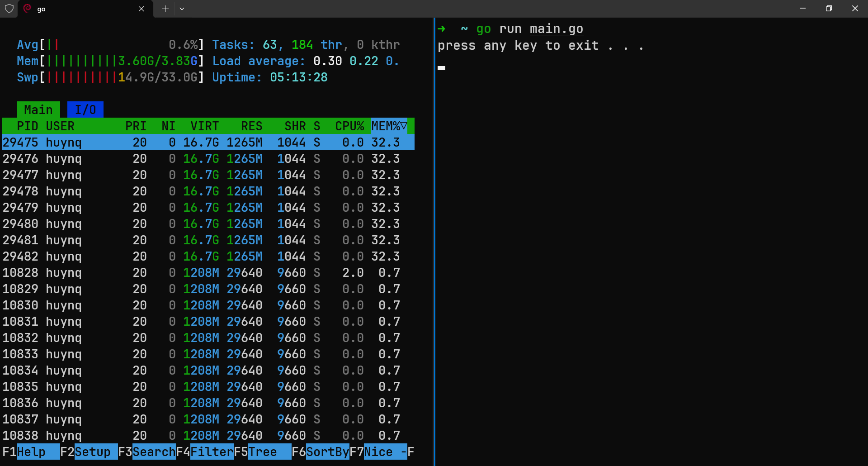This screenshot has width=868, height=466.
Task: Close the go terminal tab
Action: (142, 9)
